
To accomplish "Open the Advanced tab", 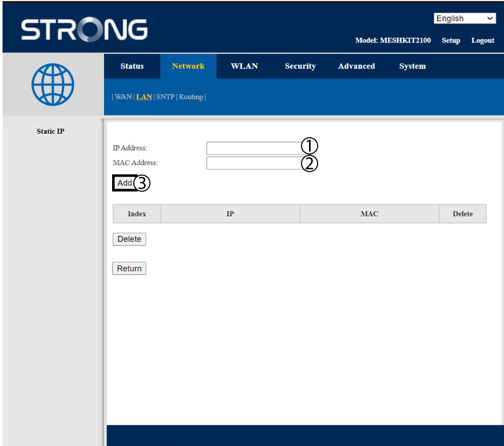I will click(x=356, y=66).
